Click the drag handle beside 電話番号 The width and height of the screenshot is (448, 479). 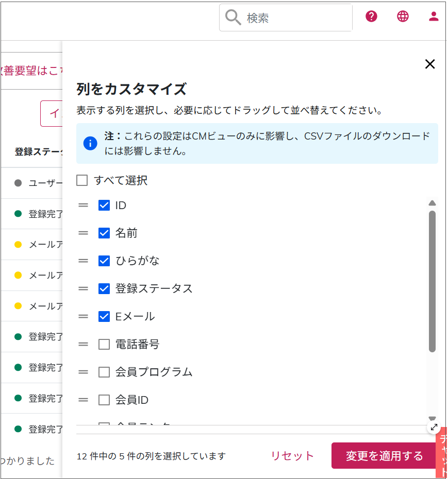tap(84, 344)
